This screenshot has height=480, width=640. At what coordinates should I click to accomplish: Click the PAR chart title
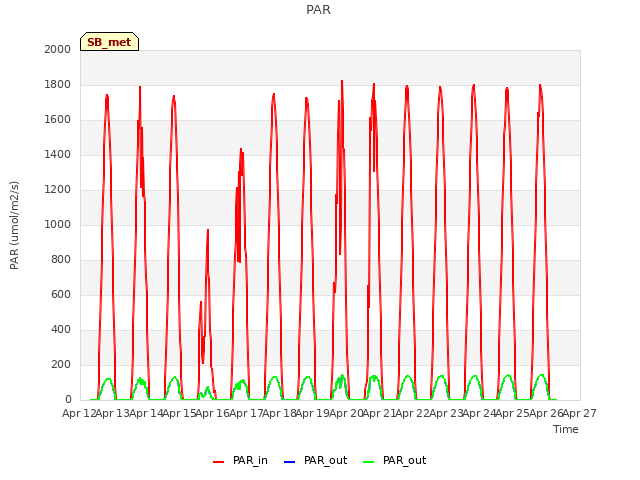(318, 9)
